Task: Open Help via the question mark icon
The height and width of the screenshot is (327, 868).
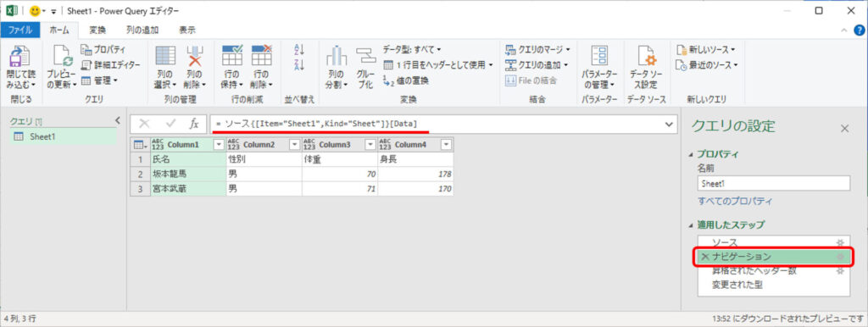Action: click(860, 30)
